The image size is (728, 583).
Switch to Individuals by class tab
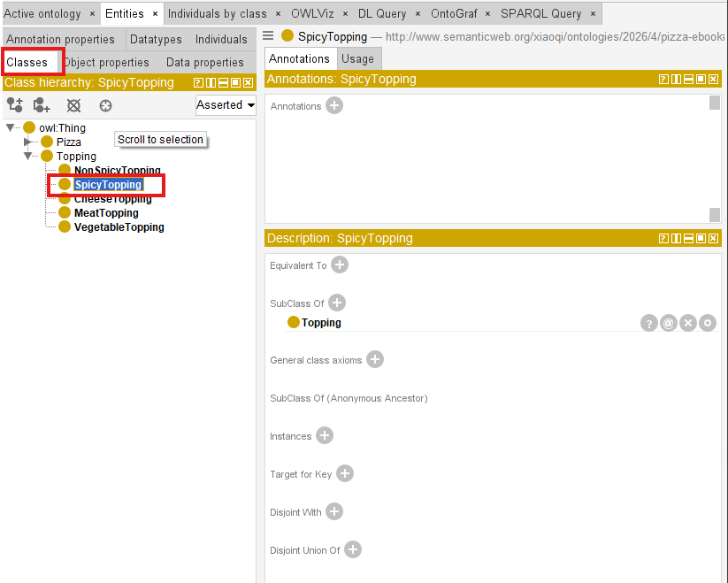pos(218,14)
